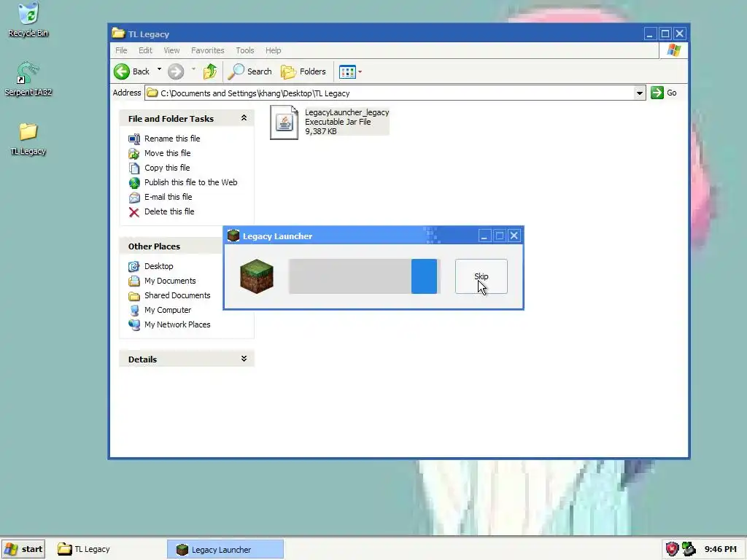Toggle the Folders pane button

[x=303, y=71]
